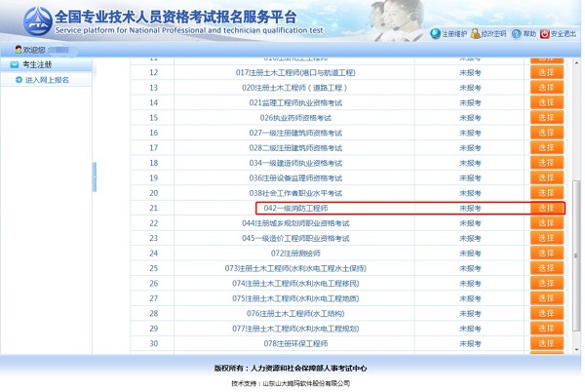The width and height of the screenshot is (585, 392).
Task: Click the 帮助 question mark icon
Action: tap(517, 34)
